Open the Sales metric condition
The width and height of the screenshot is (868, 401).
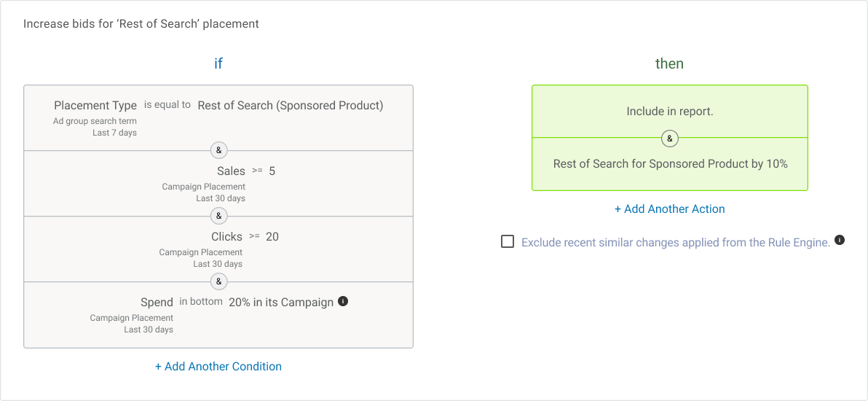[x=231, y=171]
